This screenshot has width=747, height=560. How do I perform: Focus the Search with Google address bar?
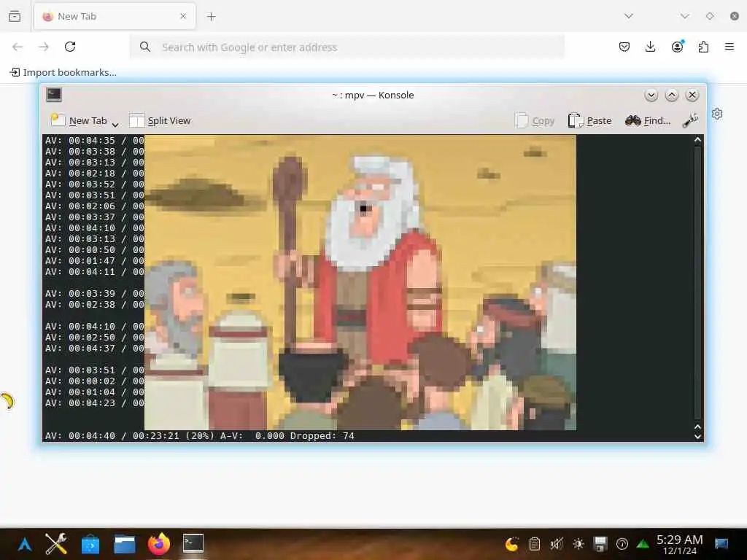pos(347,47)
